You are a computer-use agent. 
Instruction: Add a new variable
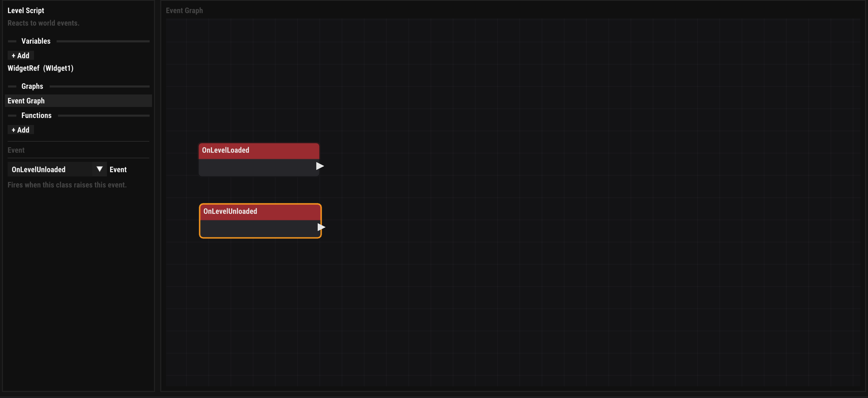[x=20, y=56]
